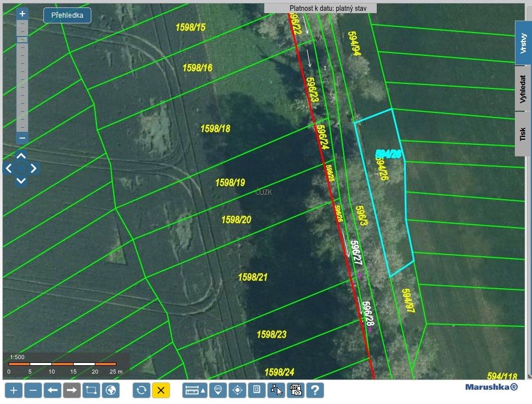Viewport: 532px width, 404px height.
Task: Click the zoom in plus button in bottom toolbar
Action: (x=14, y=390)
